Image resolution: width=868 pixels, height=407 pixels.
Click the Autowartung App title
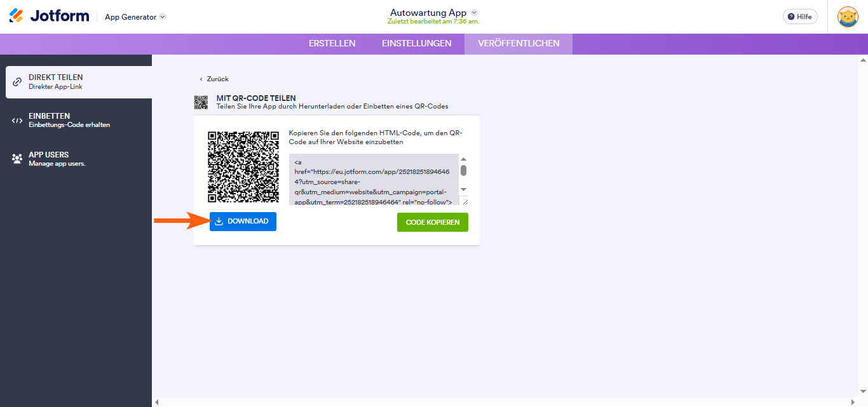tap(428, 13)
